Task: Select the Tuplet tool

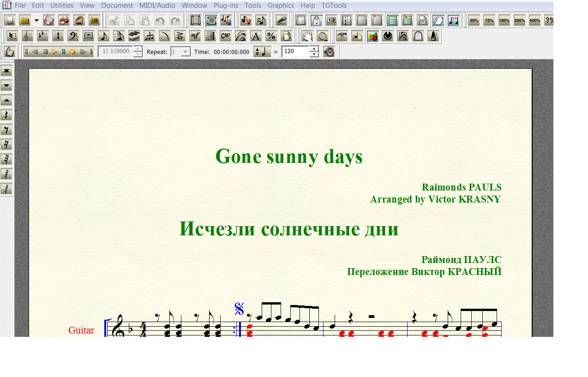Action: (149, 36)
